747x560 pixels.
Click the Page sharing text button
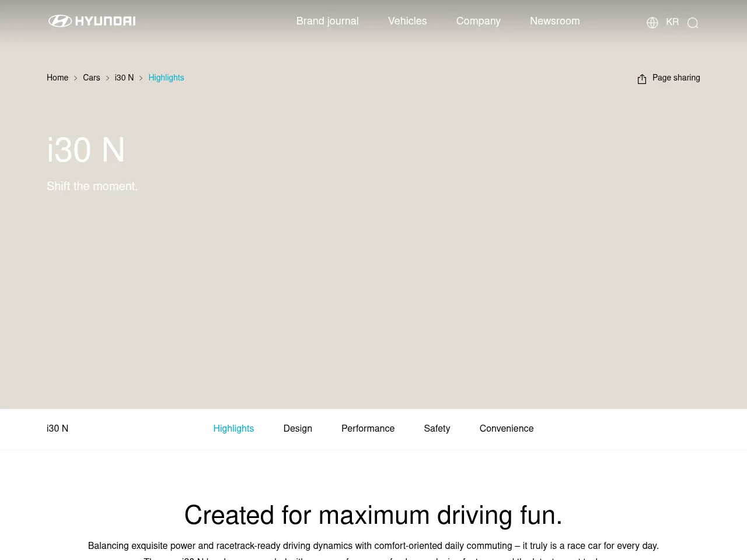pyautogui.click(x=676, y=78)
